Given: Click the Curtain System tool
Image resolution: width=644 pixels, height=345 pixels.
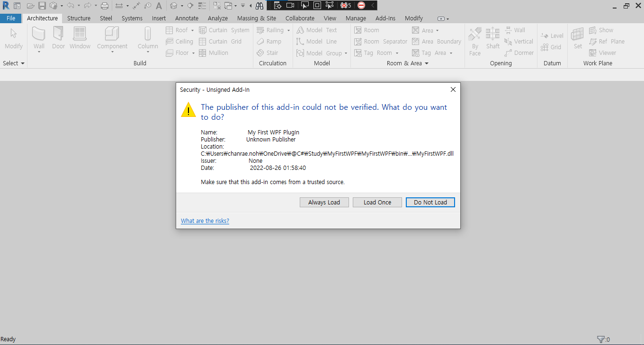Looking at the screenshot, I should pos(224,30).
